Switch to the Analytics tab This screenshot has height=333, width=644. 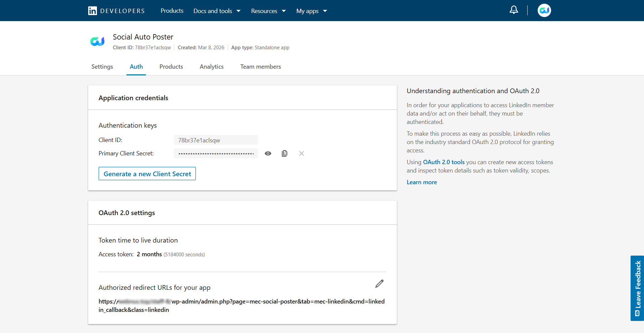211,67
